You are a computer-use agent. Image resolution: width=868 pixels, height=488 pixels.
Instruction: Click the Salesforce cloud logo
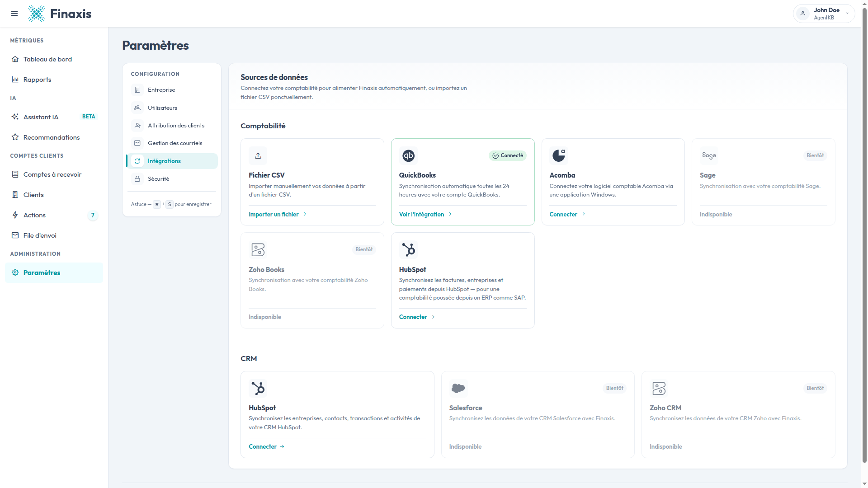click(458, 388)
